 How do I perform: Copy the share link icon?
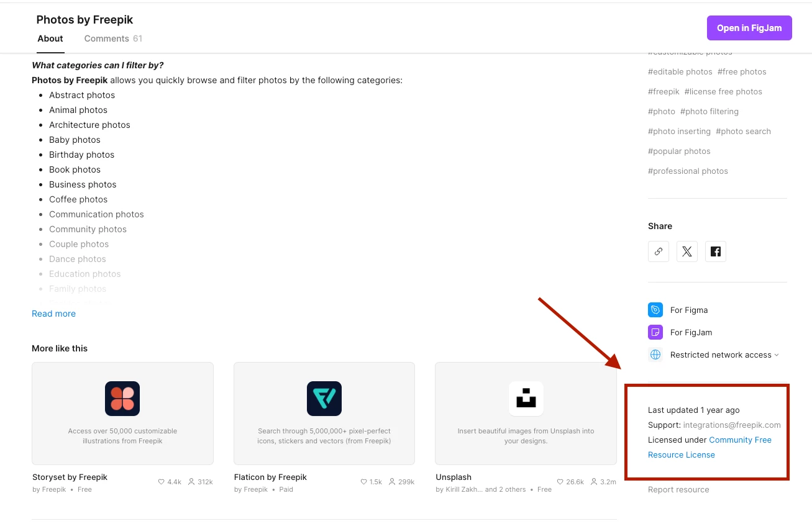point(659,251)
